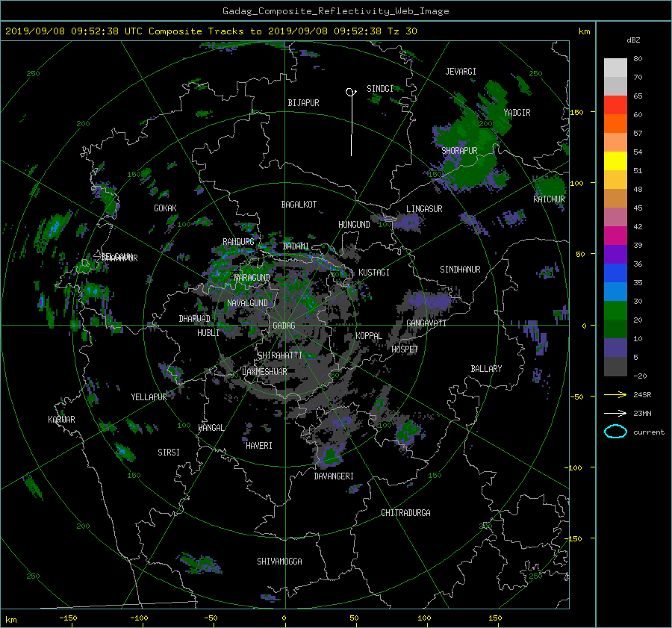Select the blue 35 dBZ color swatch

pos(615,273)
